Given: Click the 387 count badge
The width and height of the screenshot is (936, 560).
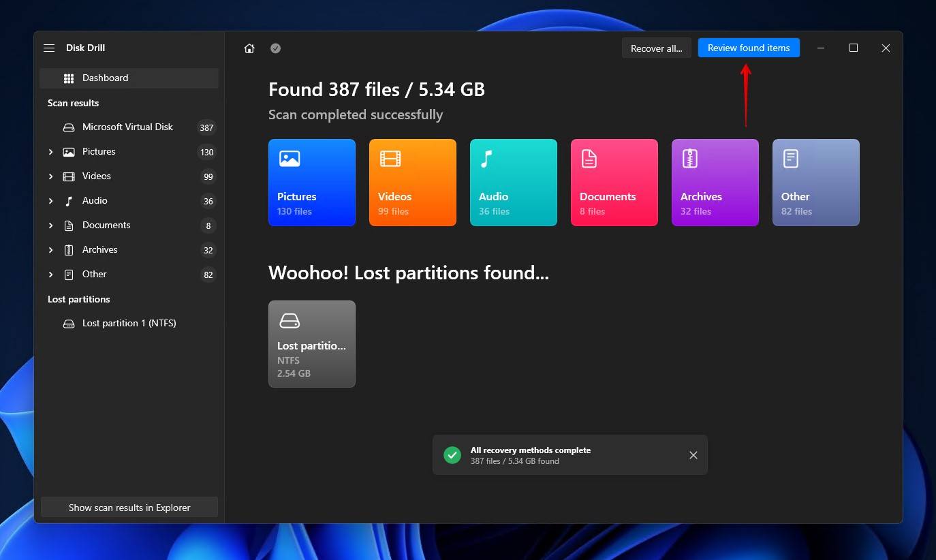Looking at the screenshot, I should [206, 127].
